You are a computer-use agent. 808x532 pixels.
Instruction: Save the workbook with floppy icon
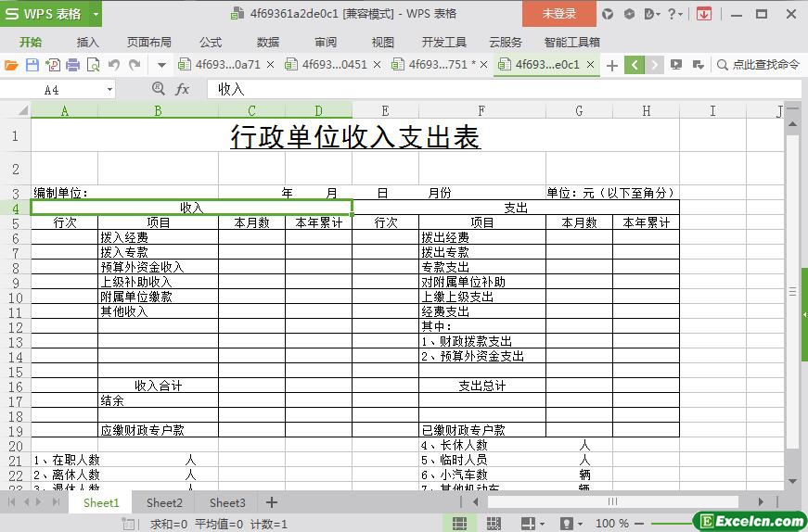[x=32, y=65]
